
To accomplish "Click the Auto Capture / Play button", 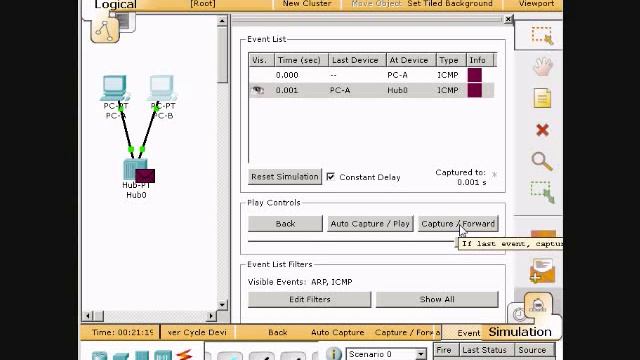I will pos(370,224).
